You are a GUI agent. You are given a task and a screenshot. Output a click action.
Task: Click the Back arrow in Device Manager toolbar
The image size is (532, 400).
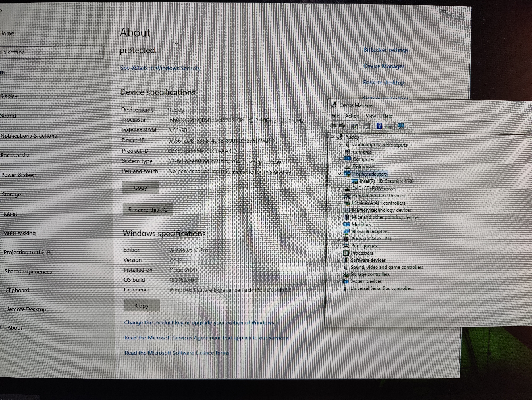[x=333, y=126]
